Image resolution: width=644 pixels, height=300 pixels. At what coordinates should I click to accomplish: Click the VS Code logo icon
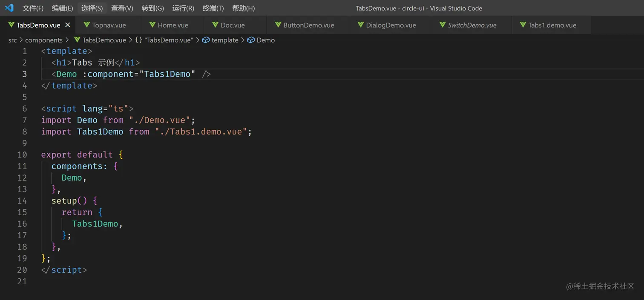(x=9, y=8)
